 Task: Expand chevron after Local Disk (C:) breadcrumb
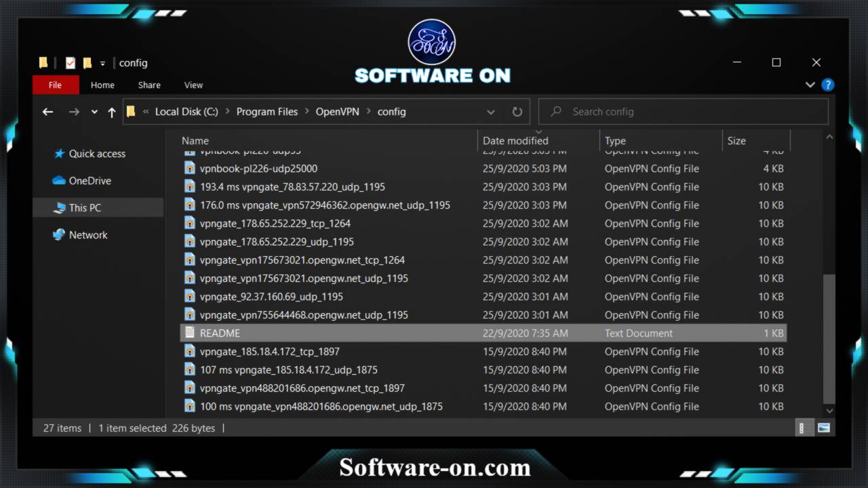(x=227, y=112)
